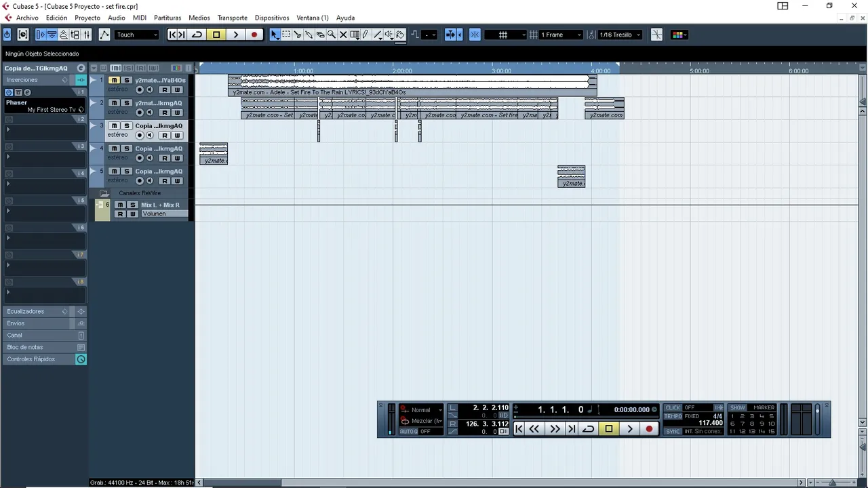
Task: Click the Canales ReWire folder icon
Action: point(104,193)
